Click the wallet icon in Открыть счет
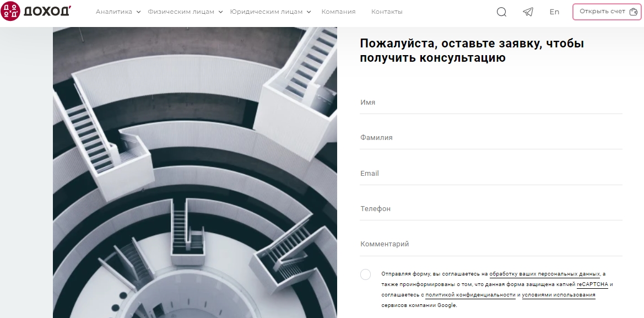This screenshot has width=644, height=318. coord(634,12)
